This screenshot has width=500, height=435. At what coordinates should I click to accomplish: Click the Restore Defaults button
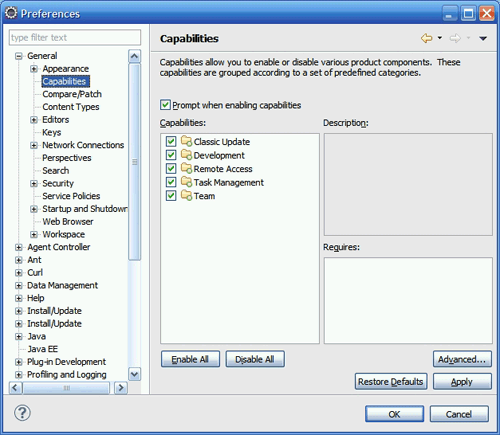(391, 381)
